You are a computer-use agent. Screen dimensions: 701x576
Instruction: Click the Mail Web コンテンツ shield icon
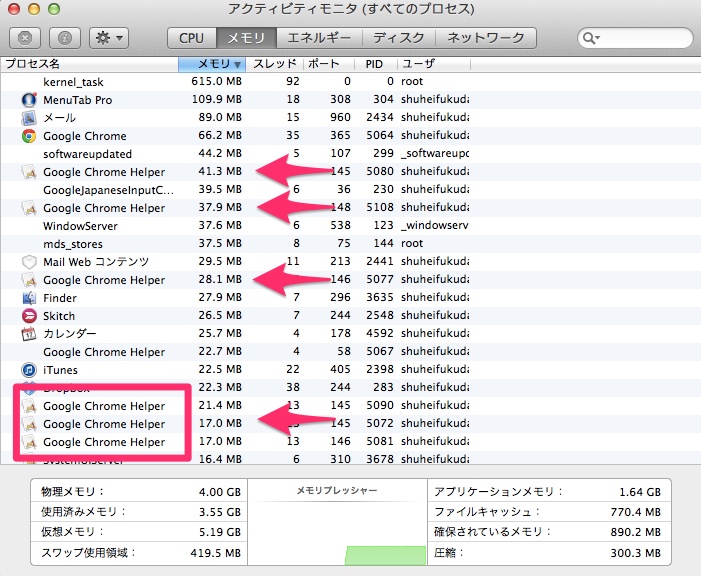[x=29, y=262]
